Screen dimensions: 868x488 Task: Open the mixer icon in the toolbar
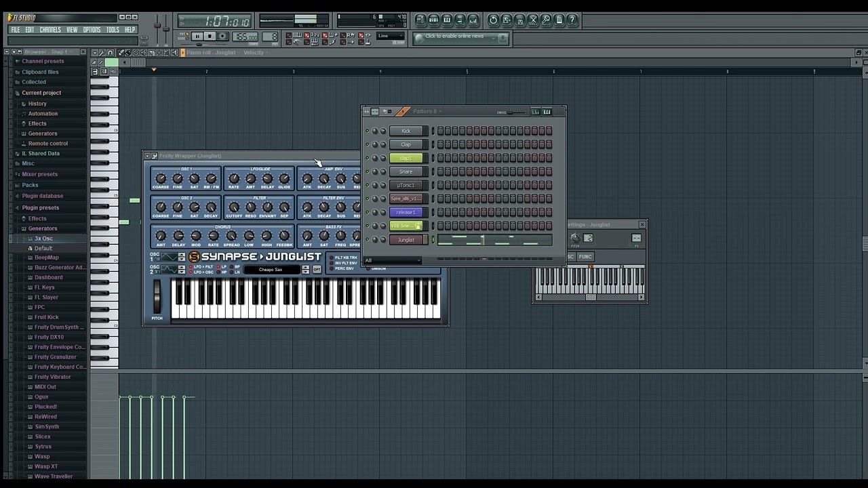click(x=473, y=20)
